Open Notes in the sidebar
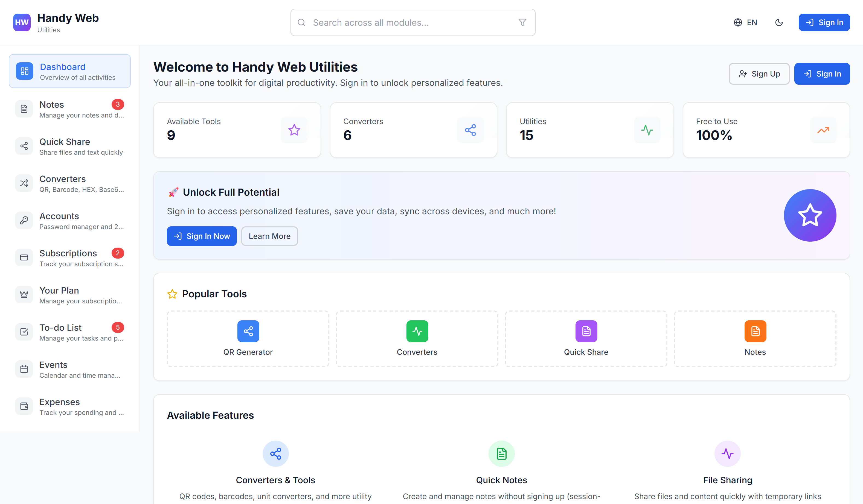The height and width of the screenshot is (504, 863). click(69, 109)
